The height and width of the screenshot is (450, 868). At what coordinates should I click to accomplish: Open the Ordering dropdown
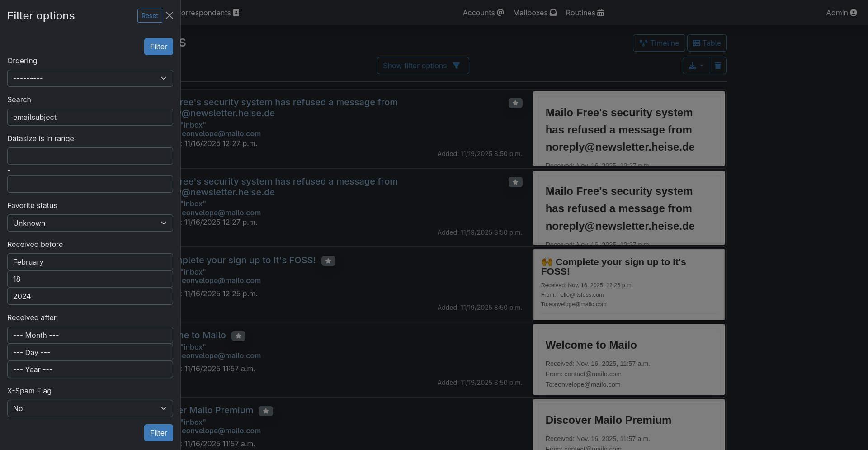[90, 78]
